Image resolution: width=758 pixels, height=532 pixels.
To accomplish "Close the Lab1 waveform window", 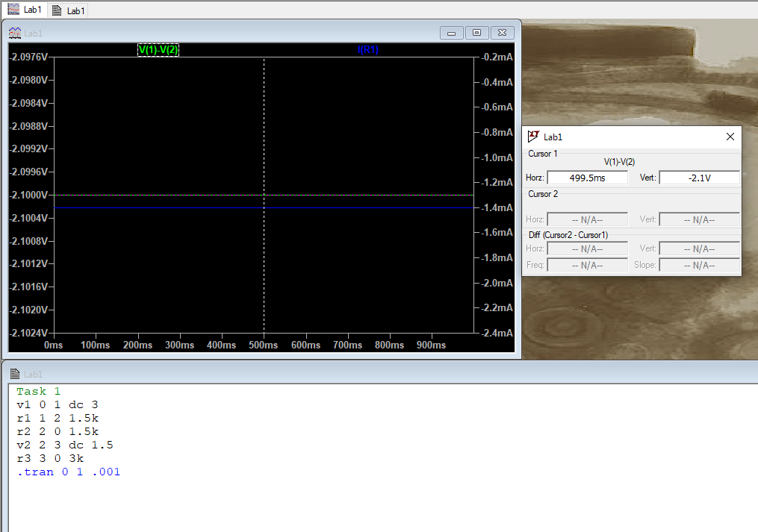I will click(x=503, y=33).
